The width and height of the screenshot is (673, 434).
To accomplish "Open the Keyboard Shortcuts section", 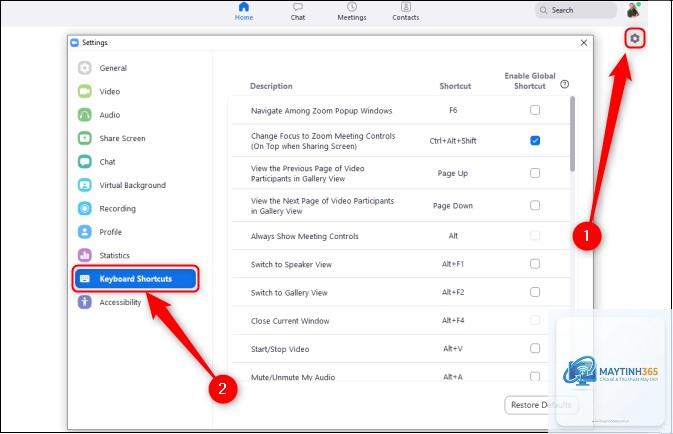I will coord(136,279).
